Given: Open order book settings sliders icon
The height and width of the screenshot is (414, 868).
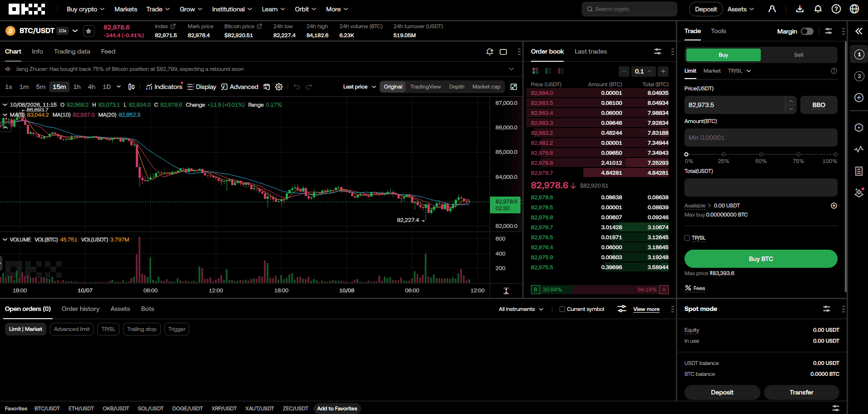Looking at the screenshot, I should 658,51.
